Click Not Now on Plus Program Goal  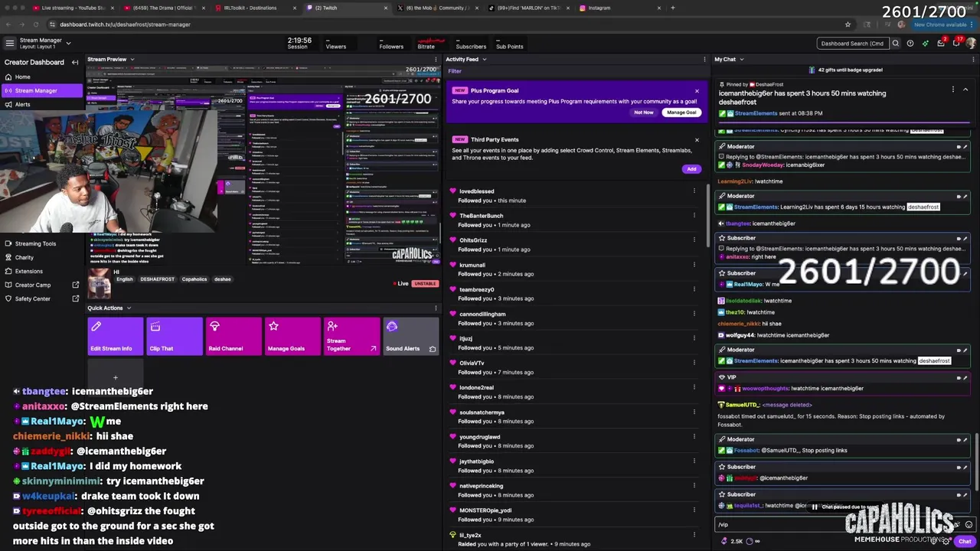[644, 112]
